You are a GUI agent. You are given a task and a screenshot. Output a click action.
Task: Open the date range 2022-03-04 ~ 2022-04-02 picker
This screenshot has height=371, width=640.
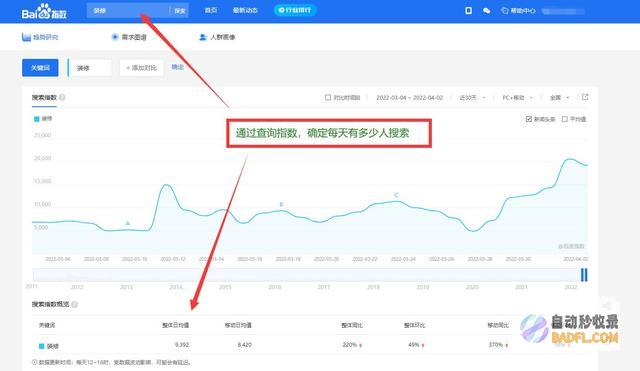409,98
